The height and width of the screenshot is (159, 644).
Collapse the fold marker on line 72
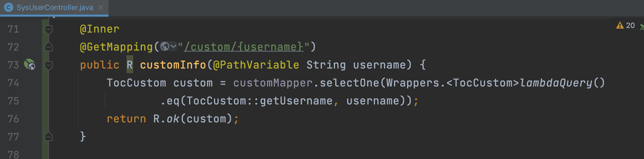(x=49, y=47)
